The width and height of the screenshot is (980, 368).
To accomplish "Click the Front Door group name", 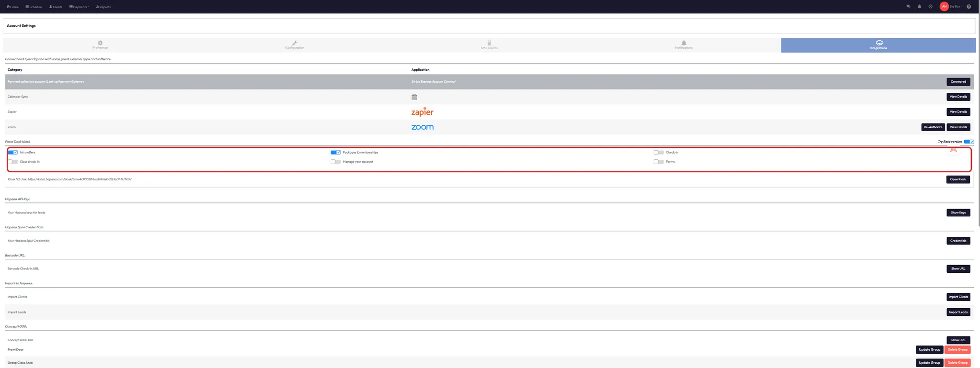I will (15, 350).
